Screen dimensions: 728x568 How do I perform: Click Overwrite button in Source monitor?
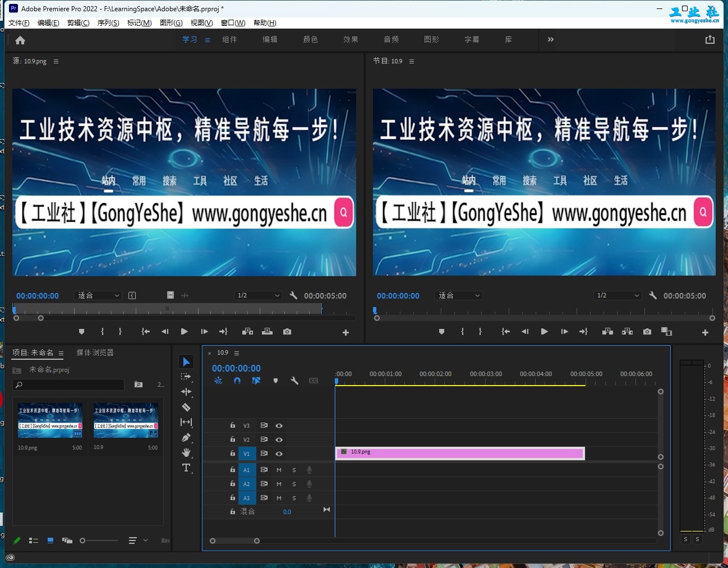[x=268, y=332]
